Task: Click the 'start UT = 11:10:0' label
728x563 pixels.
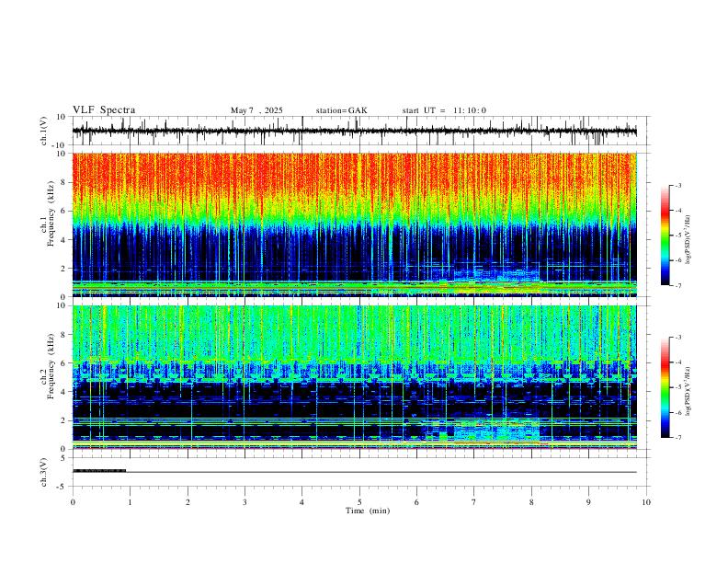Action: 444,110
